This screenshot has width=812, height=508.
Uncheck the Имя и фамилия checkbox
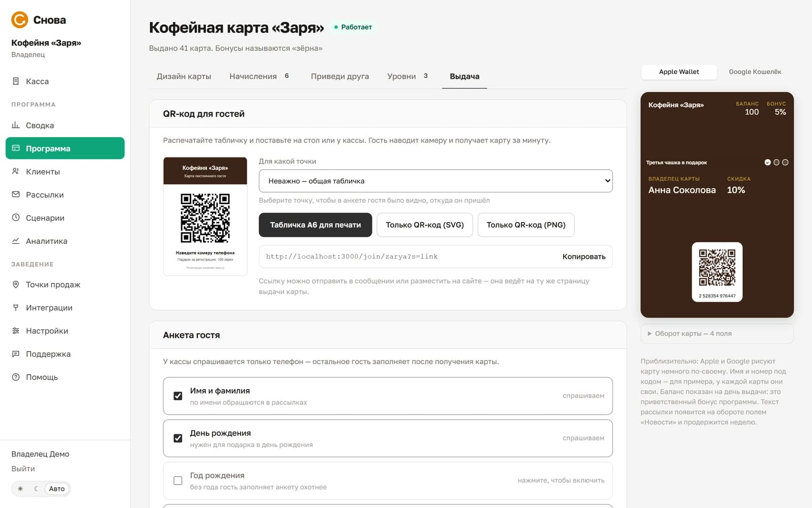(x=178, y=396)
